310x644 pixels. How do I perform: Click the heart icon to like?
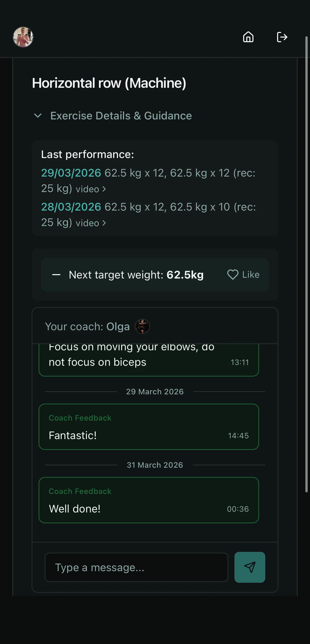233,275
